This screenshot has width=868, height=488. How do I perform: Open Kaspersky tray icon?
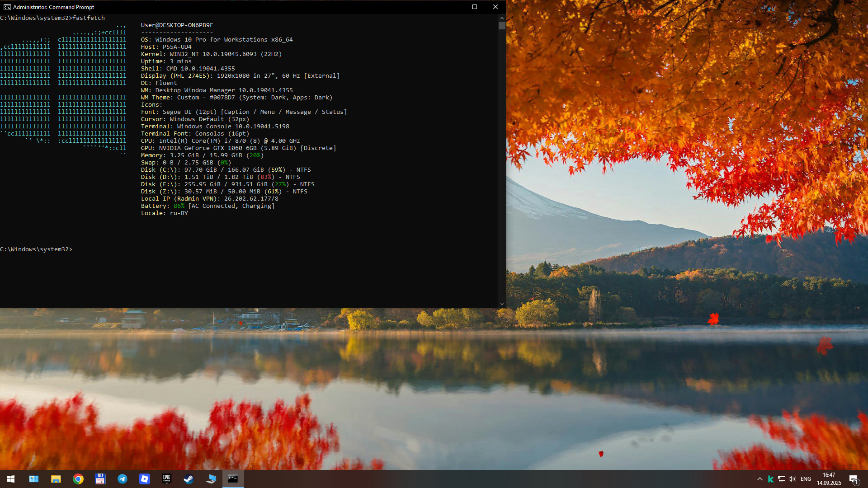[x=771, y=479]
